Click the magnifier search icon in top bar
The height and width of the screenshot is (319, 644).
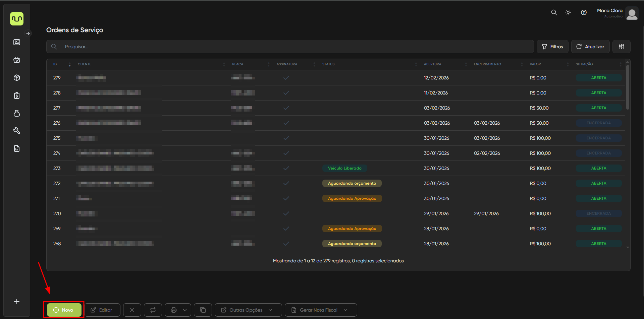[554, 12]
